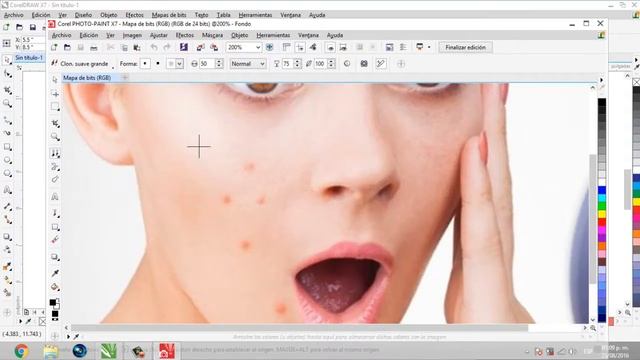Select the Fill bucket tool in Photo-Paint
The image size is (640, 360).
pyautogui.click(x=55, y=287)
